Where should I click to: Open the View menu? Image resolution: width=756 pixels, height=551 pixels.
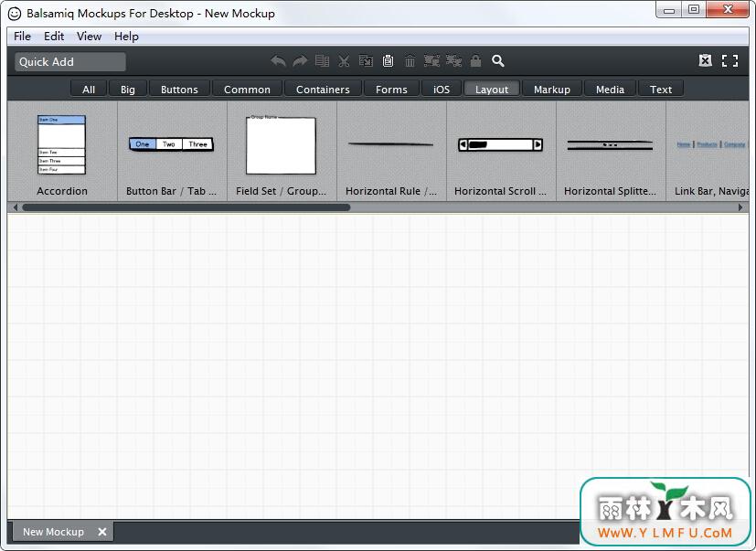point(90,37)
